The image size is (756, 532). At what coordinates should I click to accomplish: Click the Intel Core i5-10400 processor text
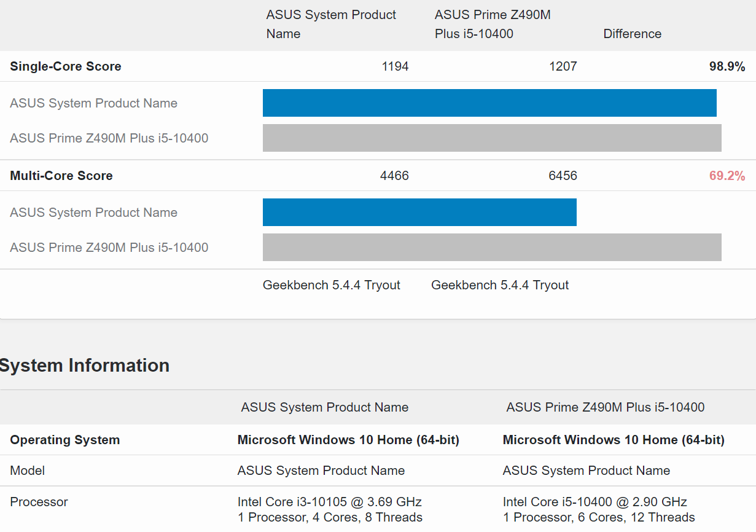[x=594, y=502]
